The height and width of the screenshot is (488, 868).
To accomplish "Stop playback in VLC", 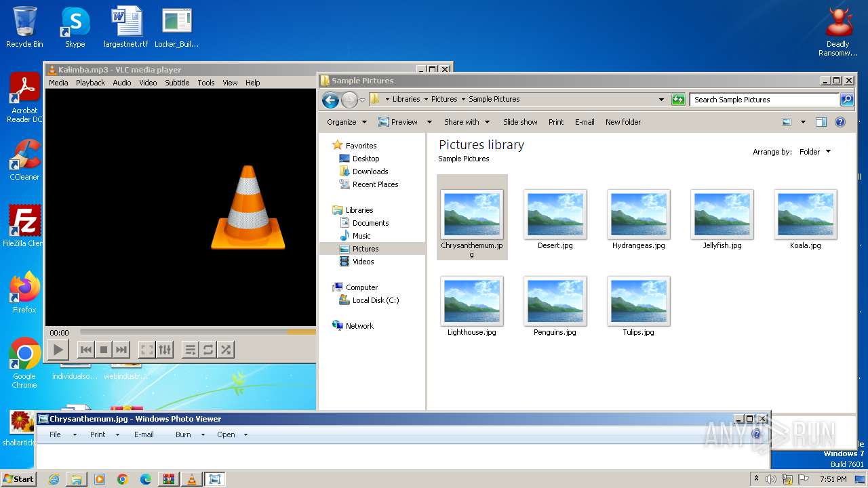I will [x=104, y=350].
